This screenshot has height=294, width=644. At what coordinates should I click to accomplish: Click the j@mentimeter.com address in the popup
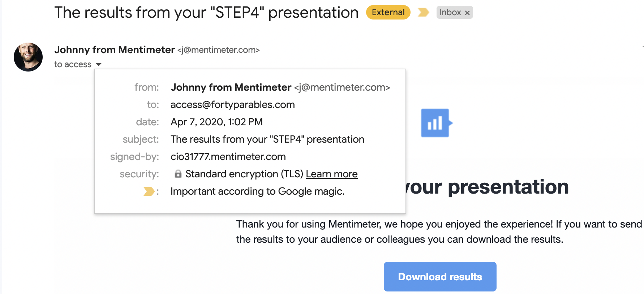click(342, 87)
